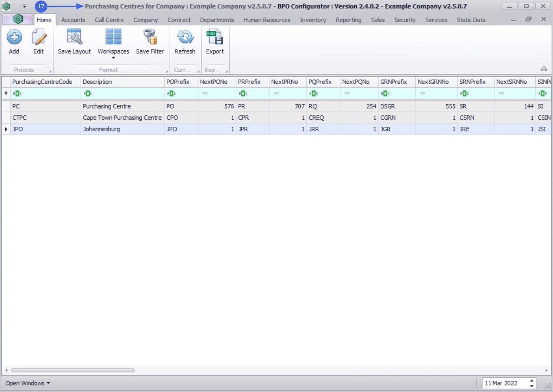Open the Sales tab
The width and height of the screenshot is (553, 392).
(378, 20)
